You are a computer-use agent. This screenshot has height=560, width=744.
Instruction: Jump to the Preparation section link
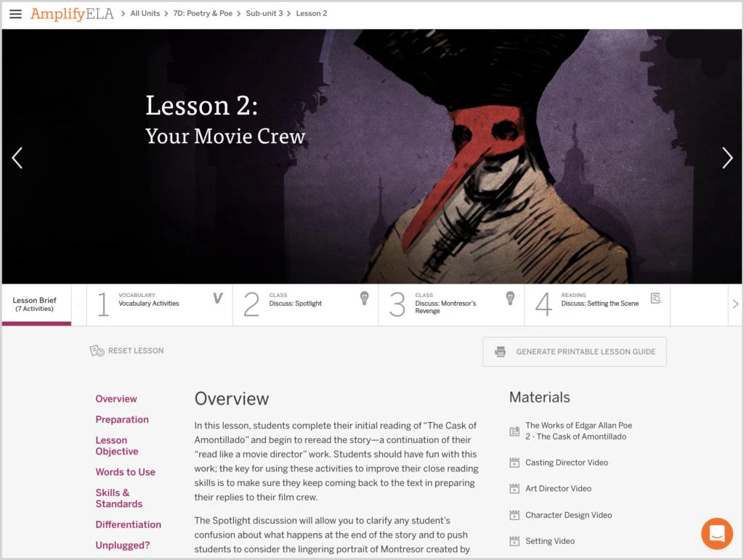point(122,420)
